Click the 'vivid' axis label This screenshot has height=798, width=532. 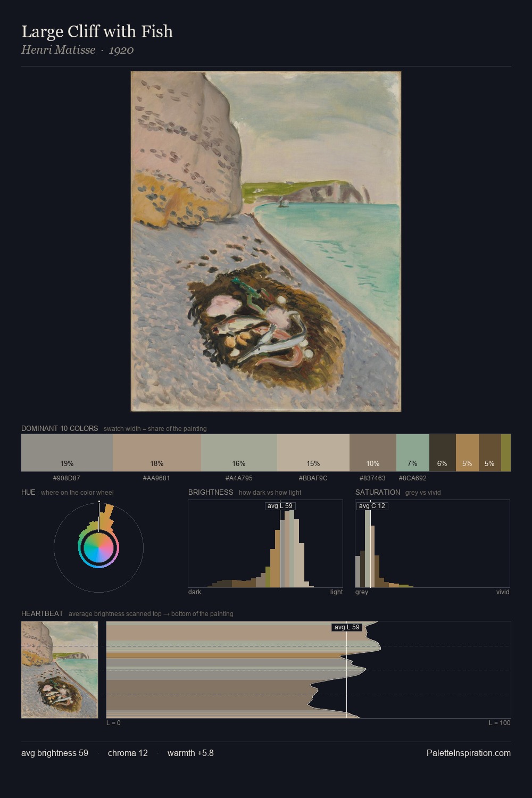[503, 592]
